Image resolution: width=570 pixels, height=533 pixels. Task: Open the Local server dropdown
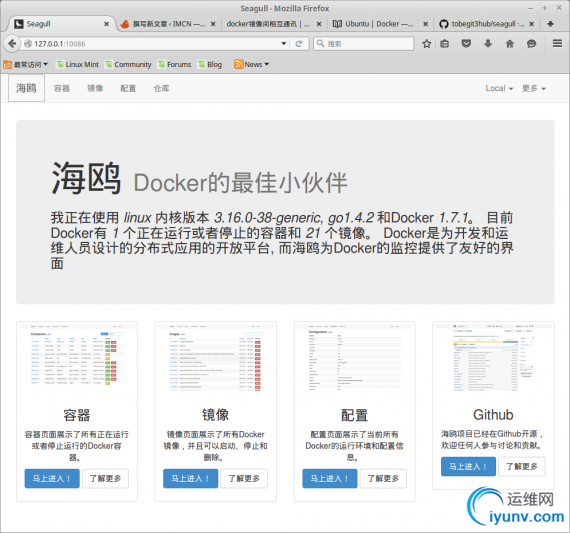[x=499, y=88]
